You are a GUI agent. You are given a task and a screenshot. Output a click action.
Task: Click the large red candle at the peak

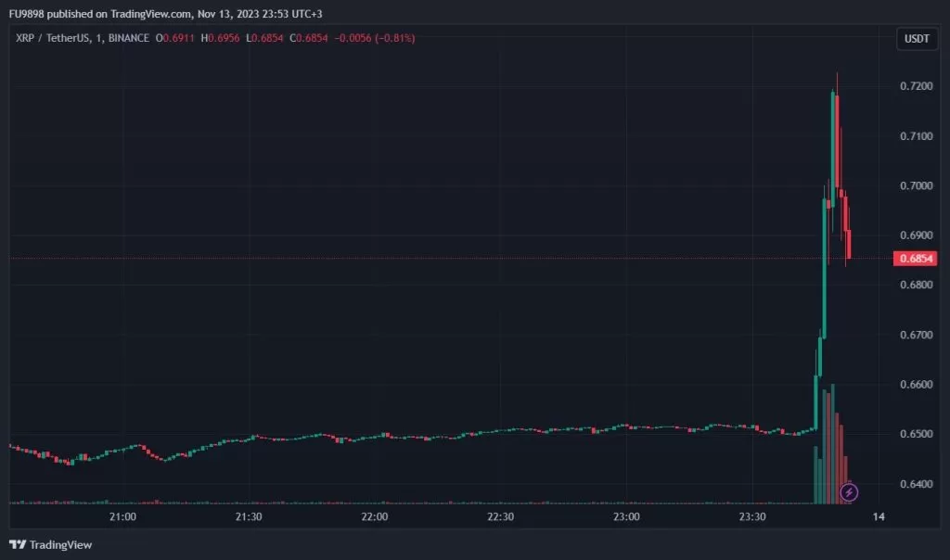pyautogui.click(x=838, y=139)
